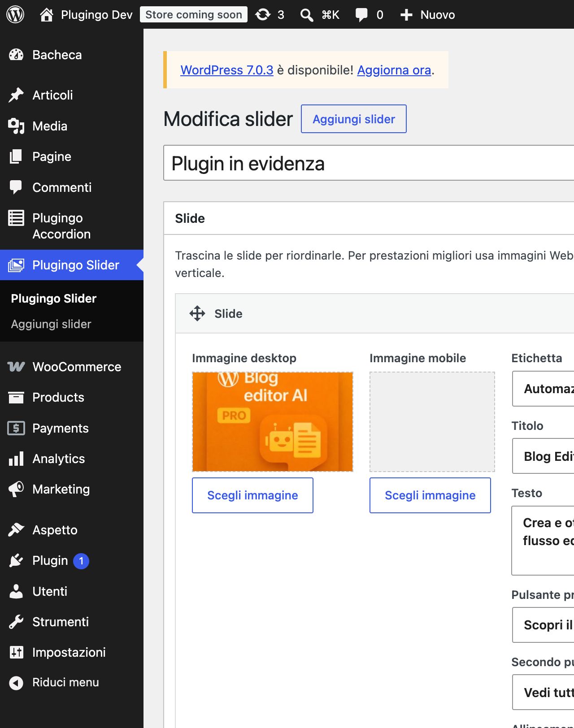The height and width of the screenshot is (728, 574).
Task: Click the Aggiungi slider button near heading
Action: click(x=354, y=119)
